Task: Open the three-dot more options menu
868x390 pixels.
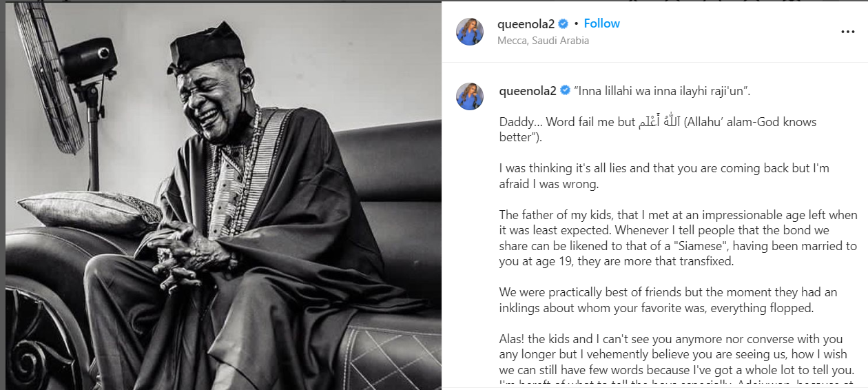Action: click(x=847, y=32)
